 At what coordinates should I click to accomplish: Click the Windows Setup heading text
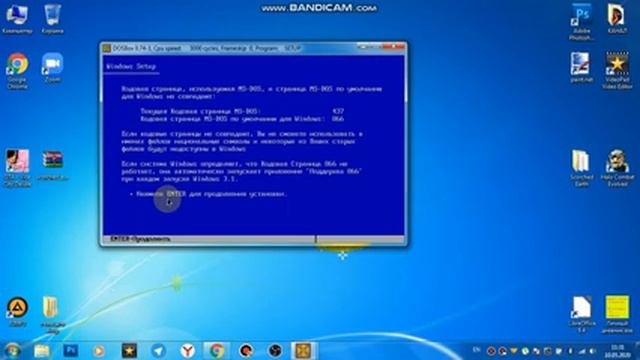pos(131,66)
